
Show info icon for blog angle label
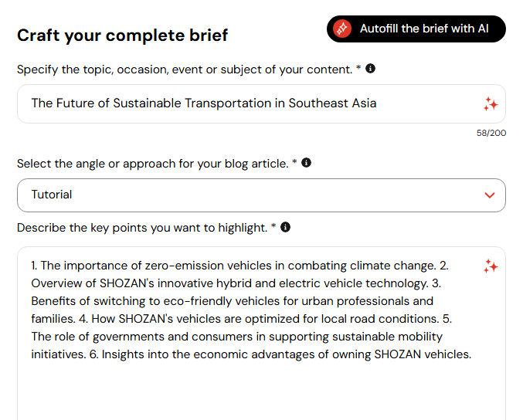[306, 163]
